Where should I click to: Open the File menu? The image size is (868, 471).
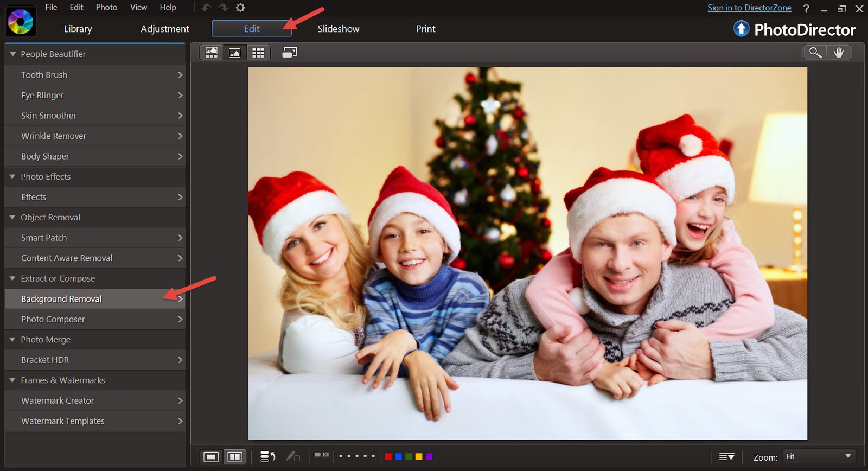pyautogui.click(x=51, y=7)
